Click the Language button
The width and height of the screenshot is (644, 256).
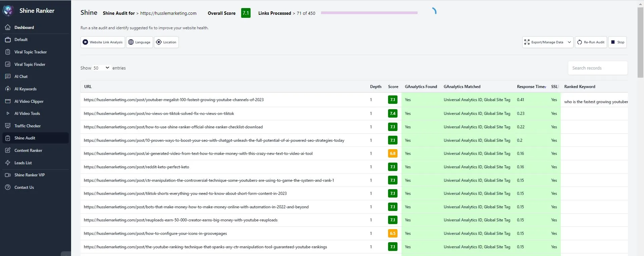(140, 42)
